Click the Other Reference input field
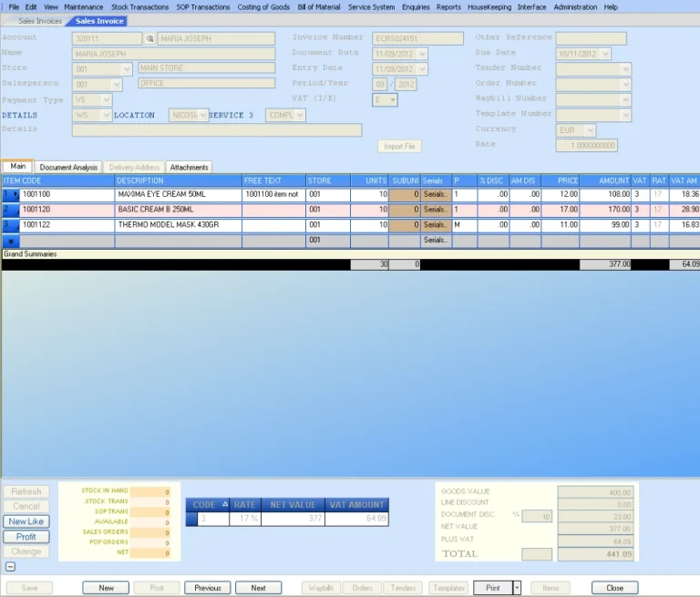The width and height of the screenshot is (700, 597). [591, 39]
